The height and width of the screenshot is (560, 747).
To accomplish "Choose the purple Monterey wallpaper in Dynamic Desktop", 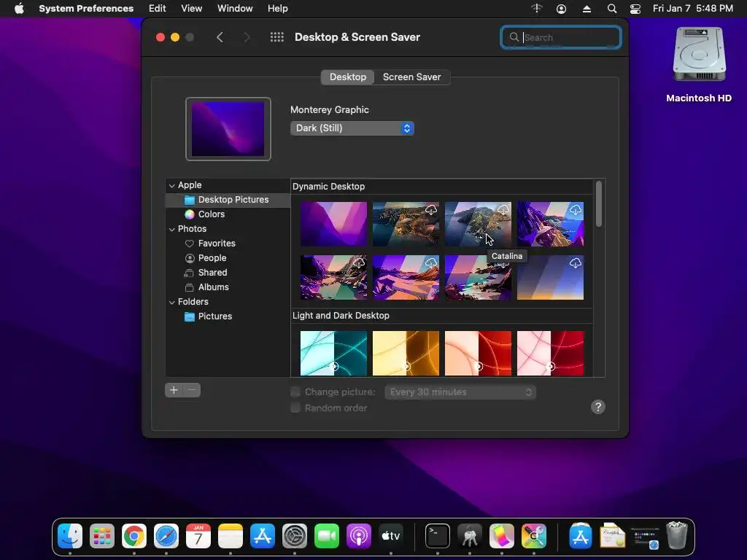I will [333, 225].
